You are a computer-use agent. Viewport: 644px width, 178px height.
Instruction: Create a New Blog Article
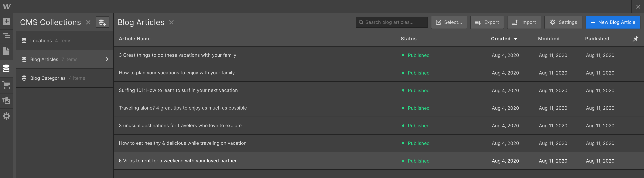613,22
